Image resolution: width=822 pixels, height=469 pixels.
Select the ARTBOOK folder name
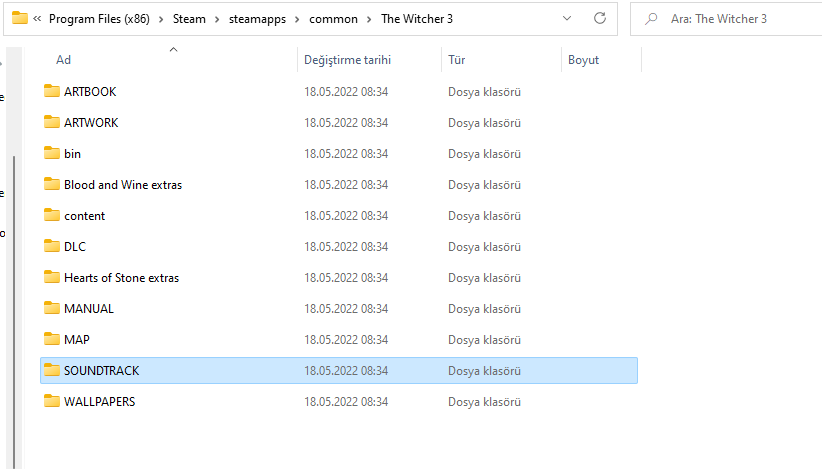(90, 92)
